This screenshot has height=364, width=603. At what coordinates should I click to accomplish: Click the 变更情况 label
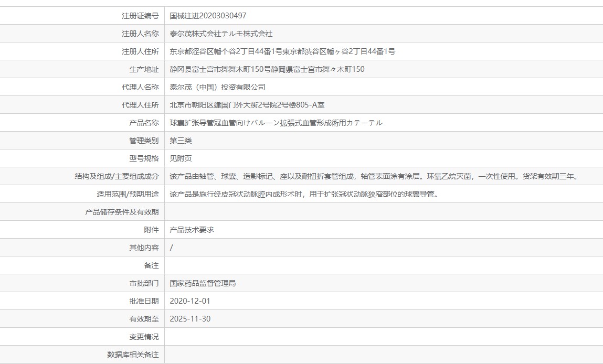point(144,337)
